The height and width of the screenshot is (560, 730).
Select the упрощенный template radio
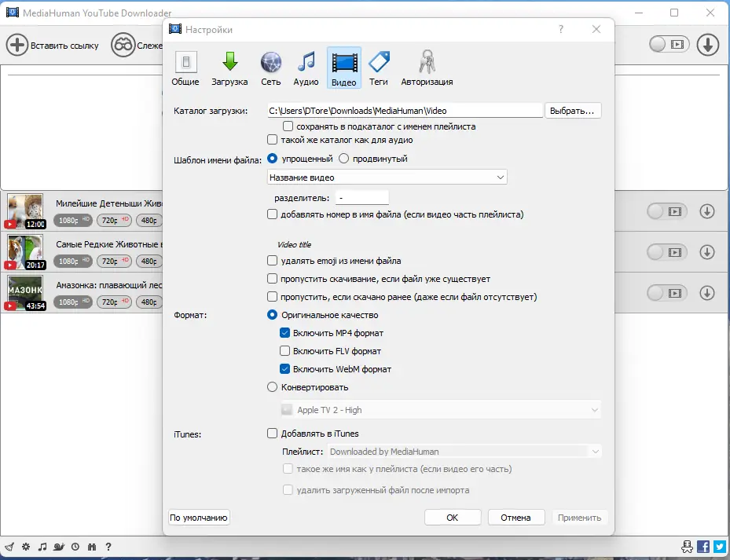click(273, 159)
